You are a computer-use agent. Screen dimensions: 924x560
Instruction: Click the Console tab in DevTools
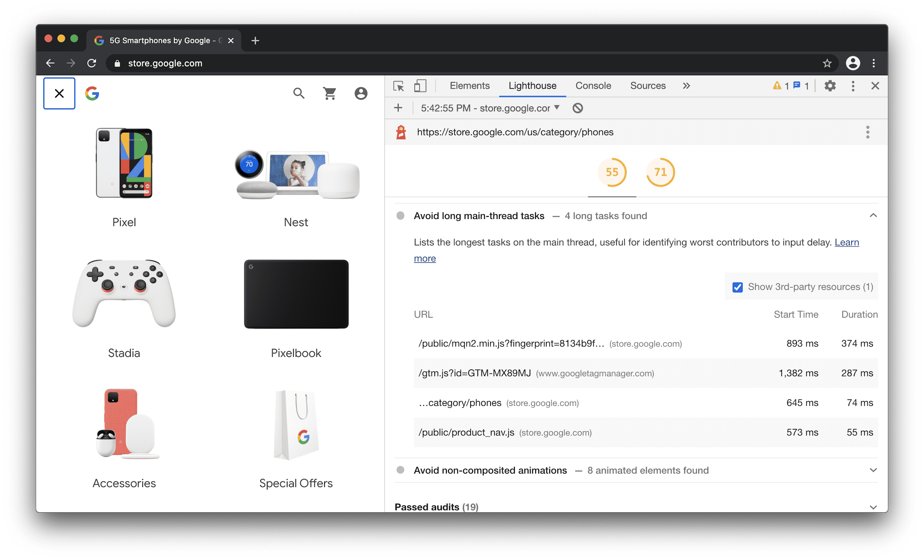pos(592,86)
